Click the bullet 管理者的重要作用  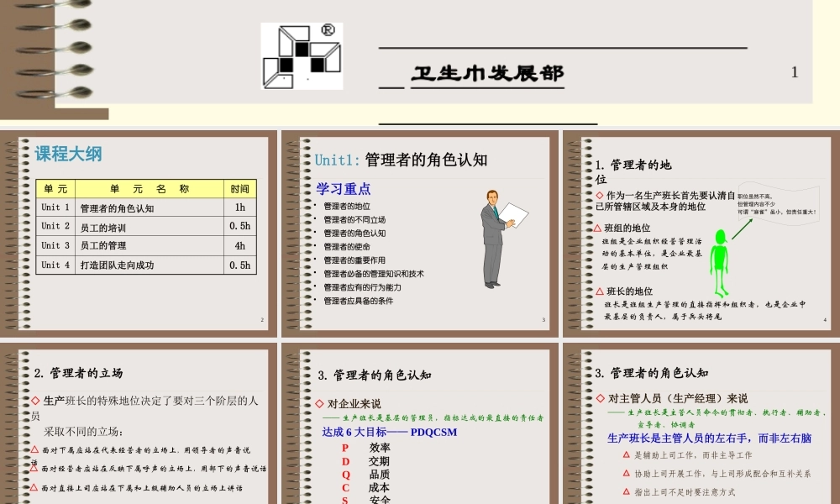(354, 260)
